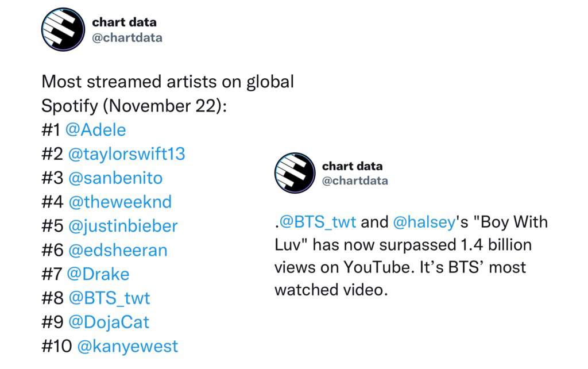Open @BTS_twt in the ranked list
The width and height of the screenshot is (588, 369).
[109, 298]
